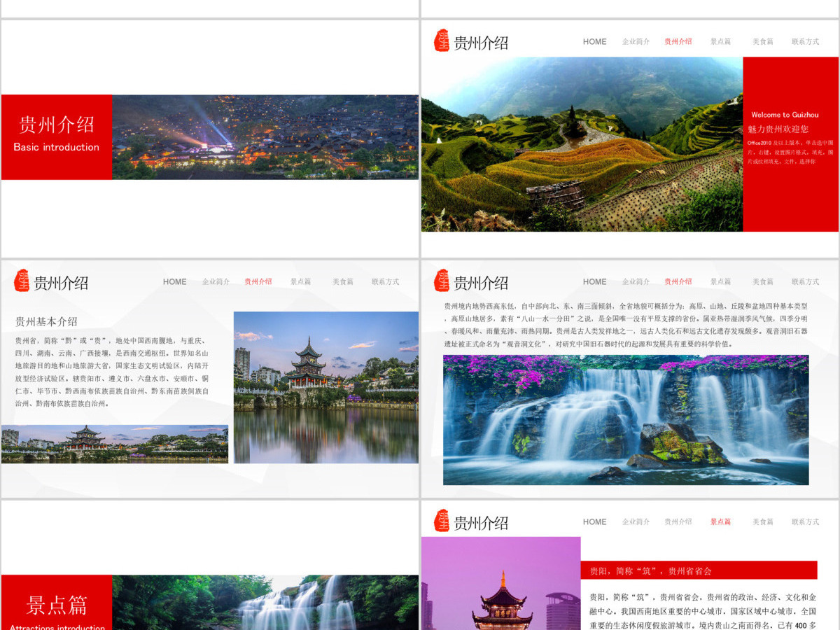
Task: Click the 贵州基本介绍 heading
Action: point(46,321)
